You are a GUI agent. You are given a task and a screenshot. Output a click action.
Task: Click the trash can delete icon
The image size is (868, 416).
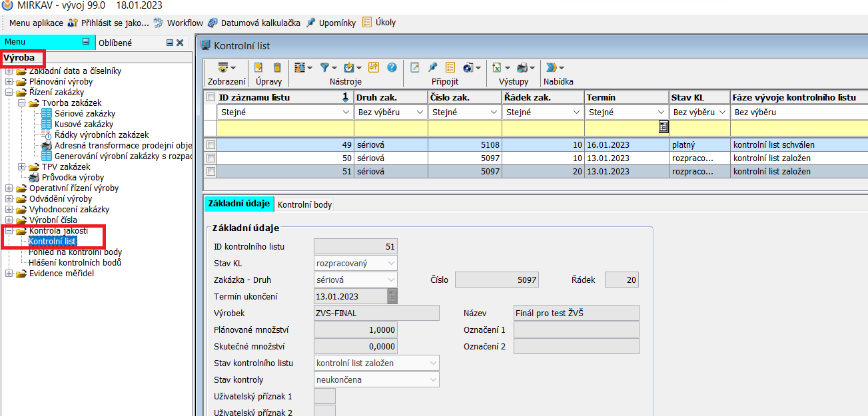point(277,67)
